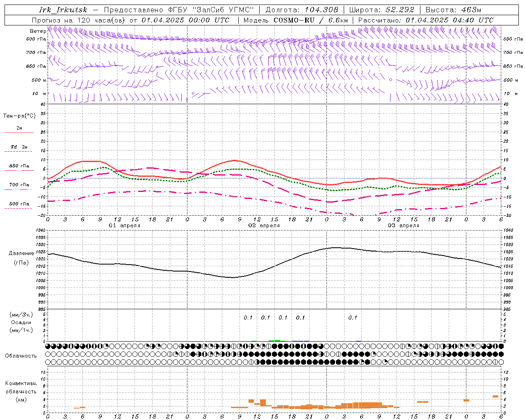The image size is (525, 420).
Task: Select the "(гПа)" unit under Давление
Action: [x=21, y=262]
